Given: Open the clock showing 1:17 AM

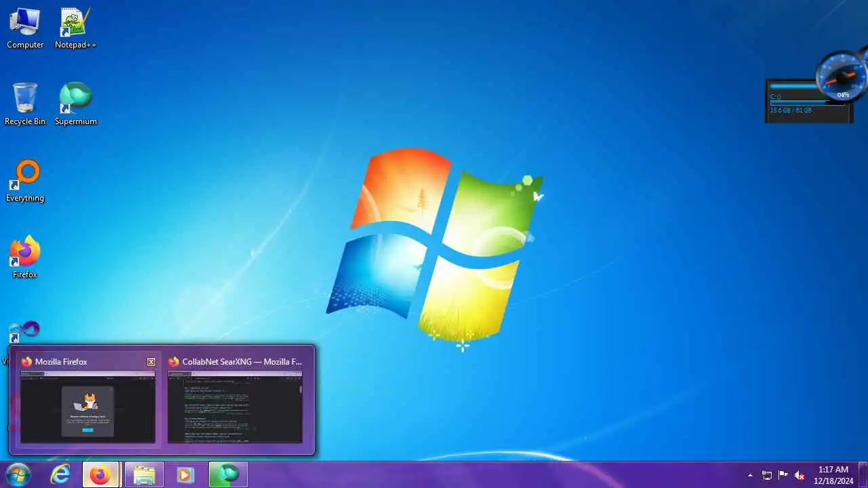Looking at the screenshot, I should 833,475.
